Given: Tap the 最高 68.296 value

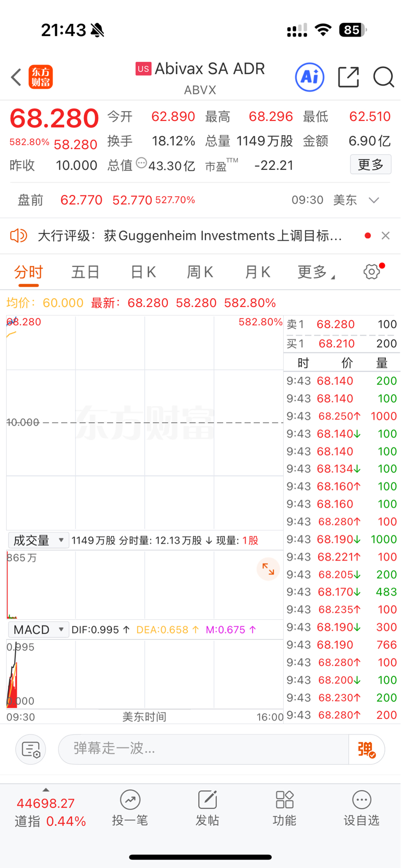Looking at the screenshot, I should click(271, 116).
